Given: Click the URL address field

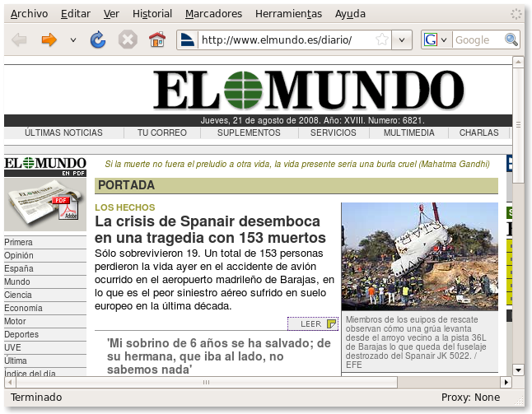Looking at the screenshot, I should point(287,40).
